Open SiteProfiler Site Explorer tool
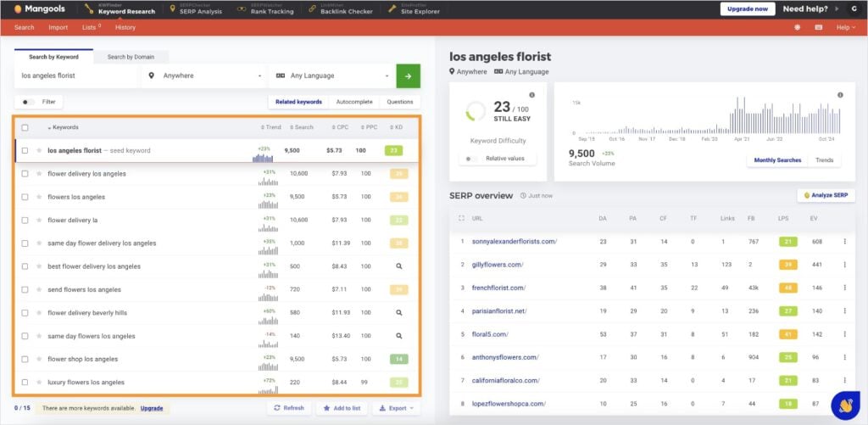The height and width of the screenshot is (425, 868). 414,8
